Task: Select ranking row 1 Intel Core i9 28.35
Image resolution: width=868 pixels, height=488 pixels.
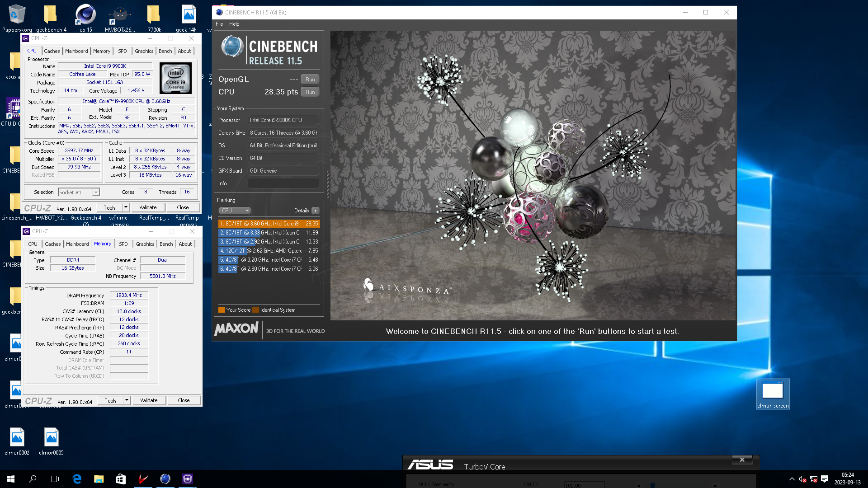Action: (x=269, y=224)
